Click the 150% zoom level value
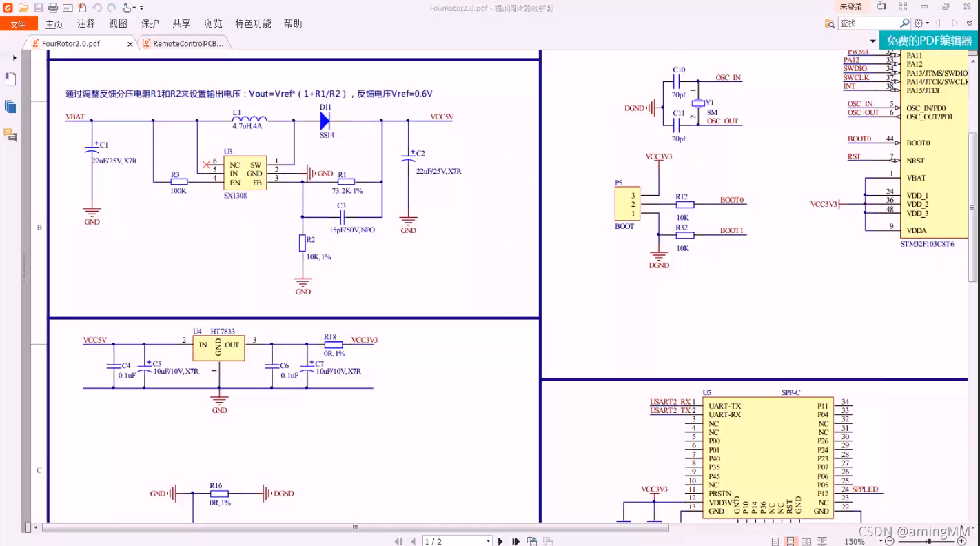This screenshot has width=980, height=546. [x=854, y=542]
